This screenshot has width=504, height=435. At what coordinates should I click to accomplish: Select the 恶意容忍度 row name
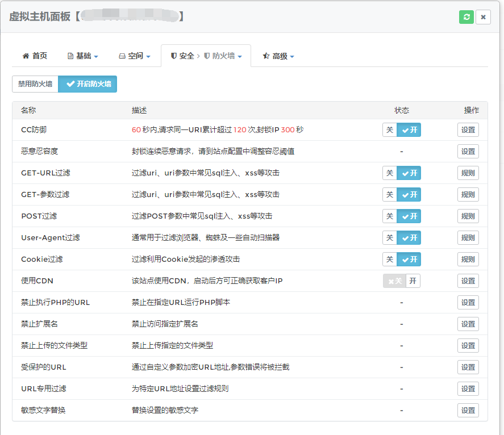point(40,151)
